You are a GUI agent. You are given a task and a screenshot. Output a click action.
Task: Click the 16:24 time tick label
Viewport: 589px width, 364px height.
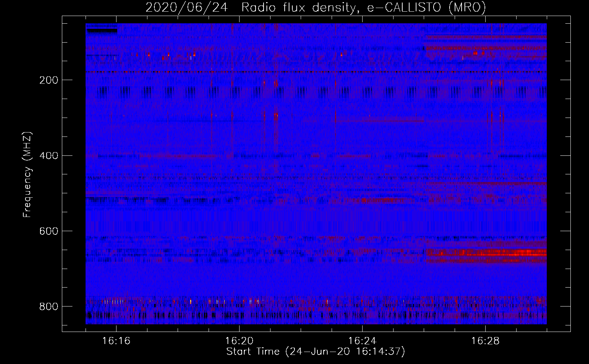(x=362, y=341)
